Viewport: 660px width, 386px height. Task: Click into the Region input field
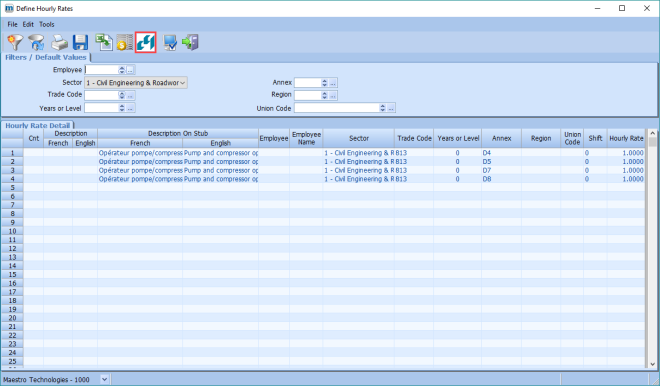coord(308,96)
